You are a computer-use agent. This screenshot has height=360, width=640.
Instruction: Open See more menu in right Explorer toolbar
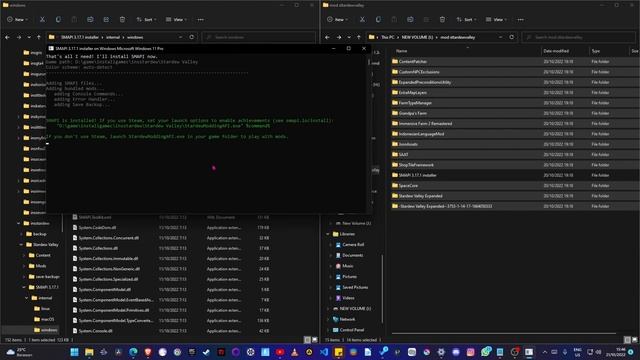(x=520, y=19)
